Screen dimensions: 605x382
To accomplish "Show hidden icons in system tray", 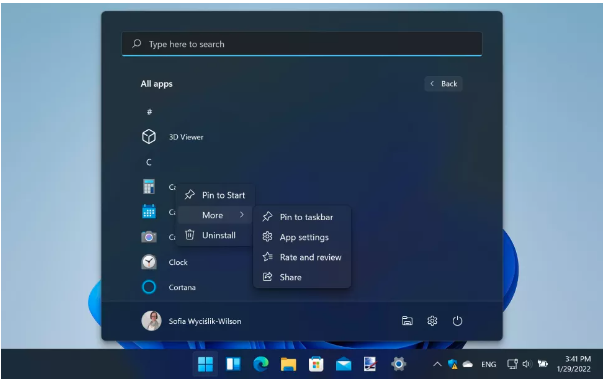I will coord(437,364).
